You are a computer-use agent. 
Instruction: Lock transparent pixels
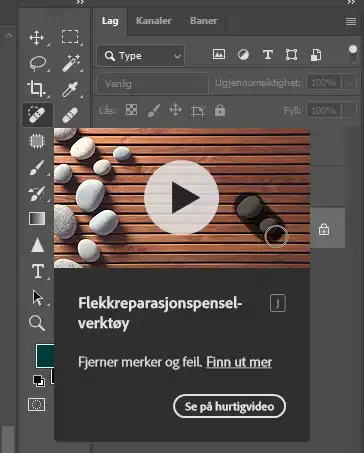pos(131,109)
